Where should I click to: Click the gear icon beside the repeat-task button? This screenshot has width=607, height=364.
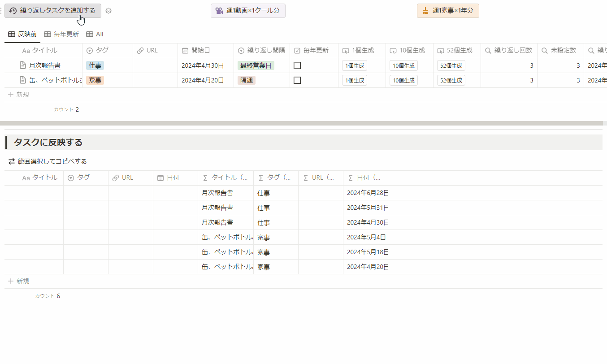[108, 11]
